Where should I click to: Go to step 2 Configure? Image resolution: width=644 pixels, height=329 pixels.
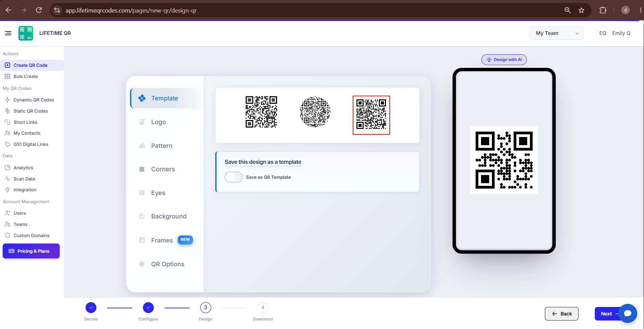point(148,308)
